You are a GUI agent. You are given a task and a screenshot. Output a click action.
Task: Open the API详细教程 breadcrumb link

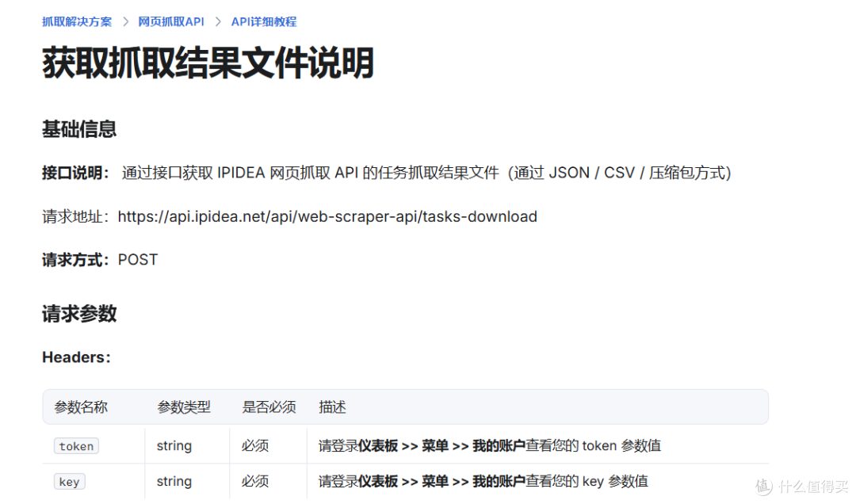(x=264, y=22)
